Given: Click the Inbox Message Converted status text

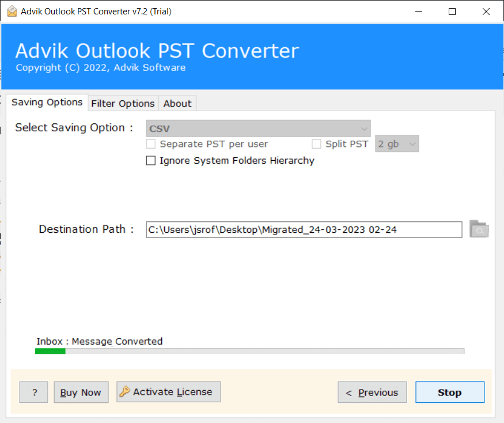Looking at the screenshot, I should [99, 341].
